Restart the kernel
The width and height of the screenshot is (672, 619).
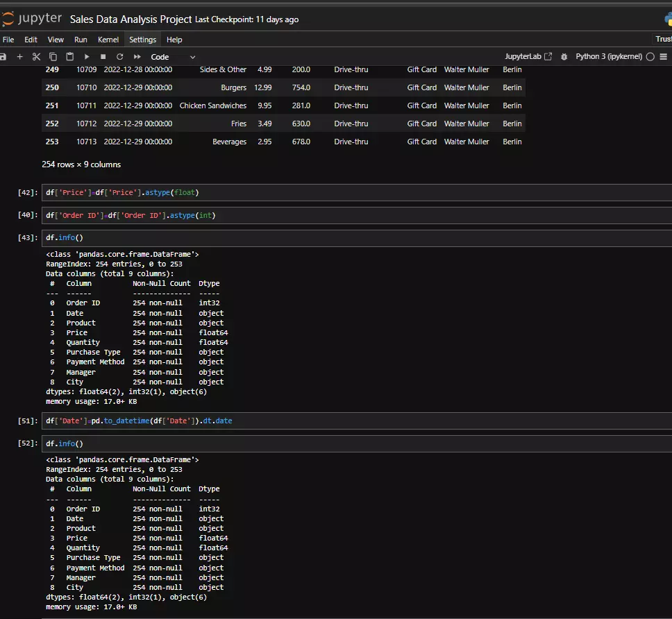point(120,57)
